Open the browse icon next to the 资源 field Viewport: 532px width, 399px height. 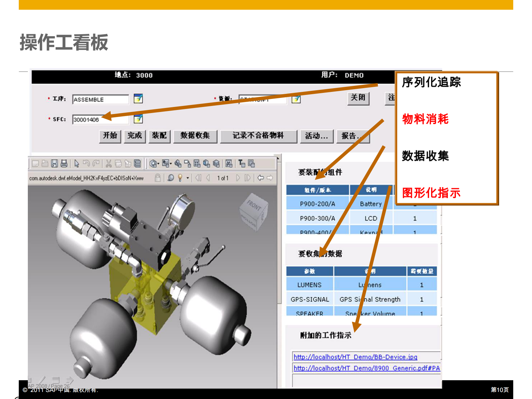click(296, 99)
